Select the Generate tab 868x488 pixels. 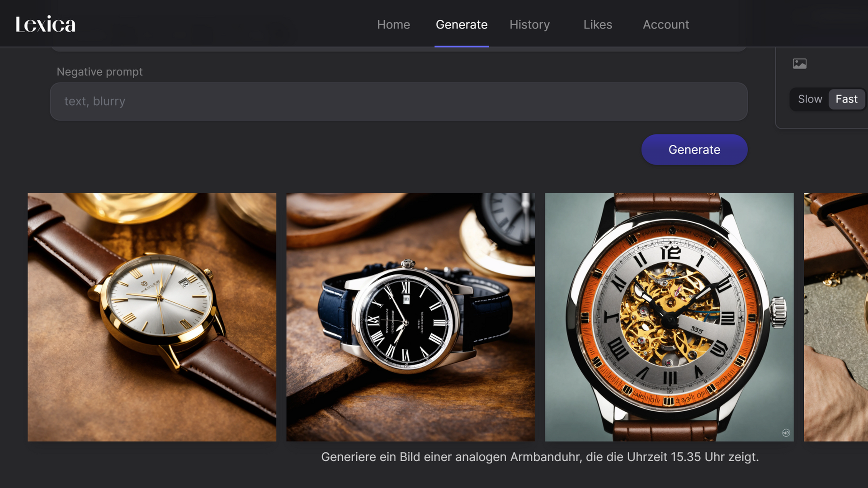click(x=461, y=24)
